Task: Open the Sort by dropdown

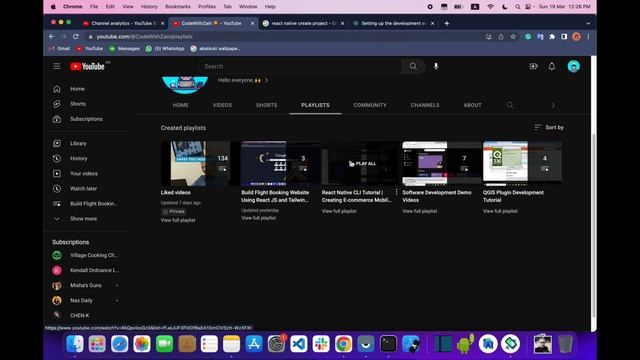Action: [549, 127]
